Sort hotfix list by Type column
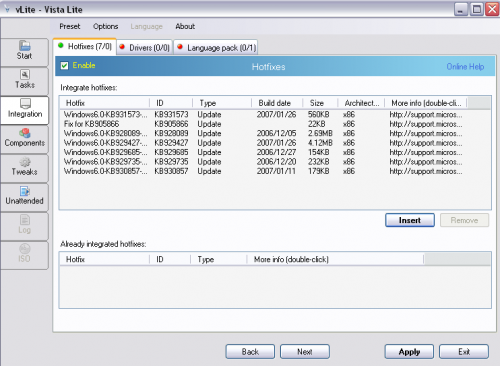Image resolution: width=500 pixels, height=366 pixels. pos(222,103)
